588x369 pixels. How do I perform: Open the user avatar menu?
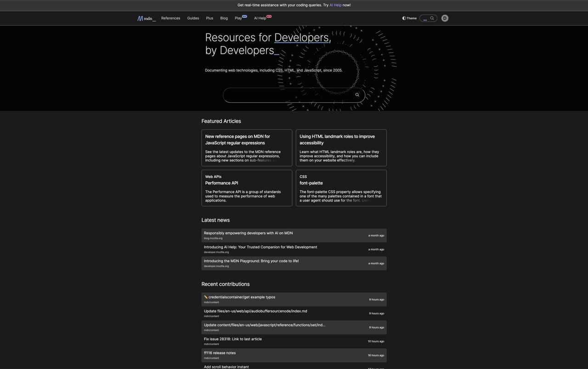445,18
